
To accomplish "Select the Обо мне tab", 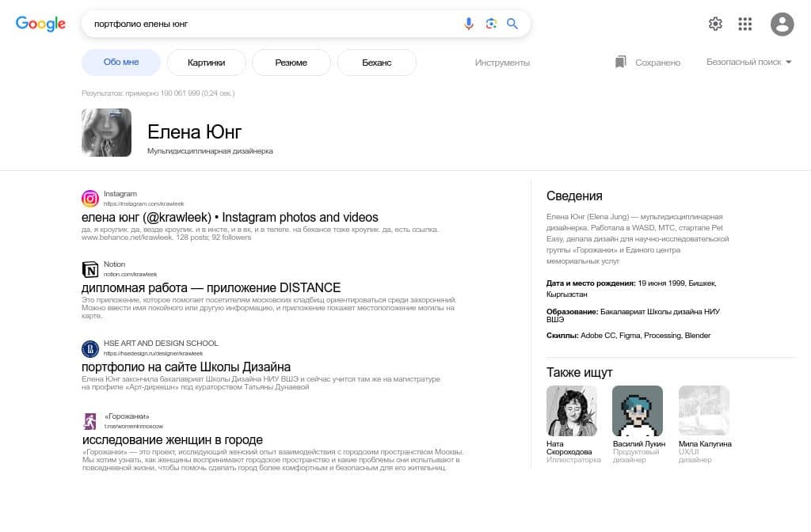I will pyautogui.click(x=121, y=62).
